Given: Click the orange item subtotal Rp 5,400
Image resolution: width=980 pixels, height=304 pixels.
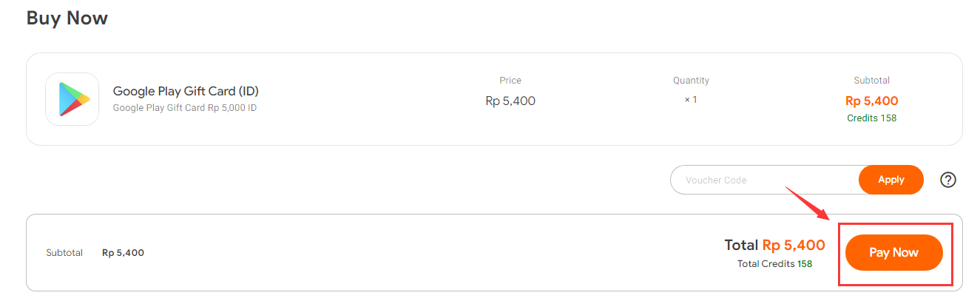Looking at the screenshot, I should coord(872,101).
